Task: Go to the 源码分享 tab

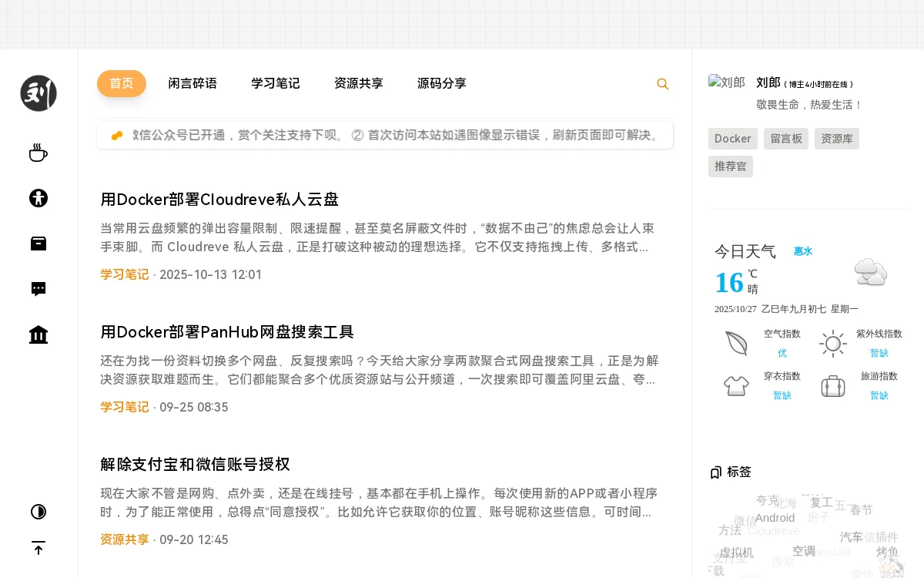Action: click(442, 83)
